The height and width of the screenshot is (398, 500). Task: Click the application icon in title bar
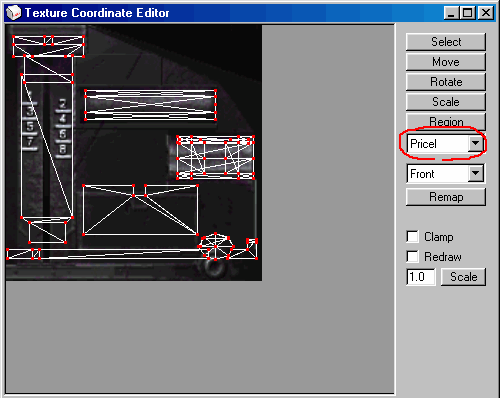14,13
